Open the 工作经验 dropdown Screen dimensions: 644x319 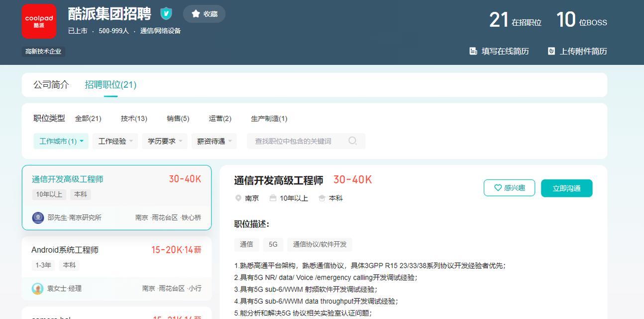coord(115,141)
